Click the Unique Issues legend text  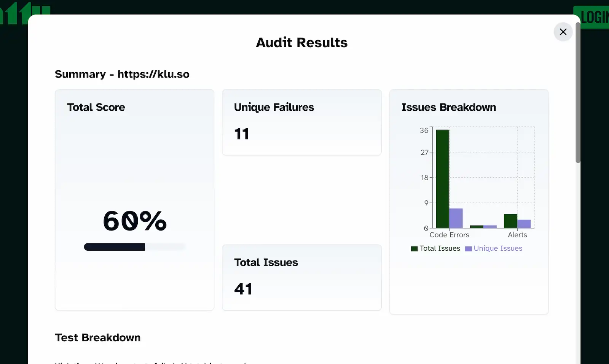(x=498, y=248)
